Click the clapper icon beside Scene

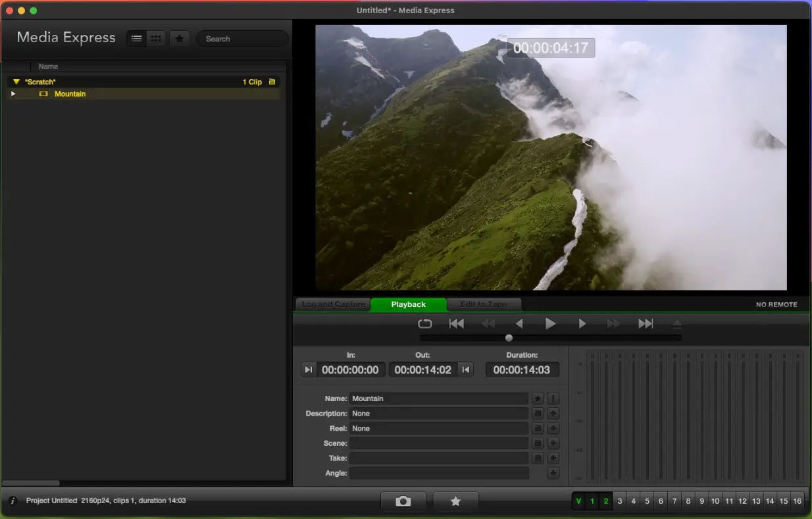click(x=538, y=443)
